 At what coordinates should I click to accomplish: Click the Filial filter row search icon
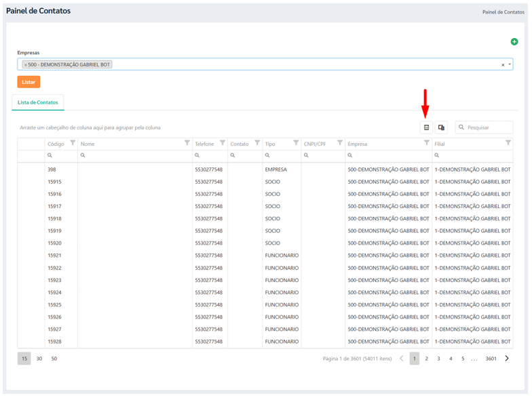tap(437, 155)
